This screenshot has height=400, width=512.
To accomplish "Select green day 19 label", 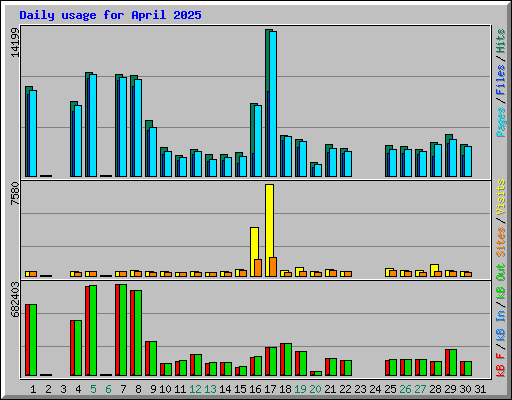I will tap(300, 389).
